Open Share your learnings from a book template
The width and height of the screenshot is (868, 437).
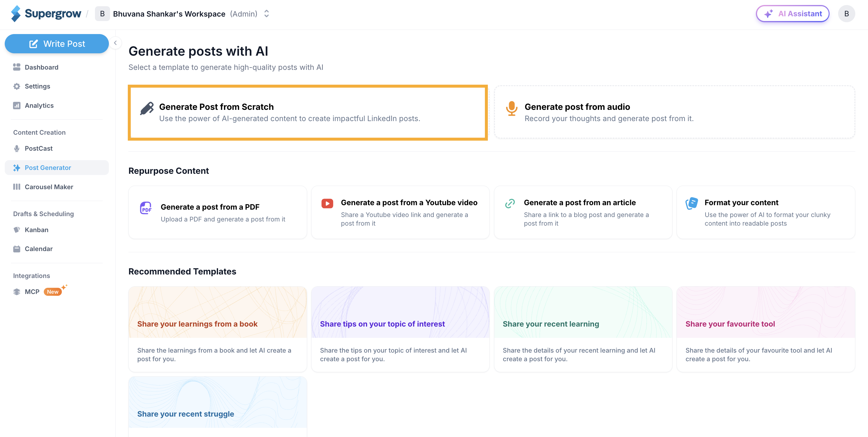[218, 329]
